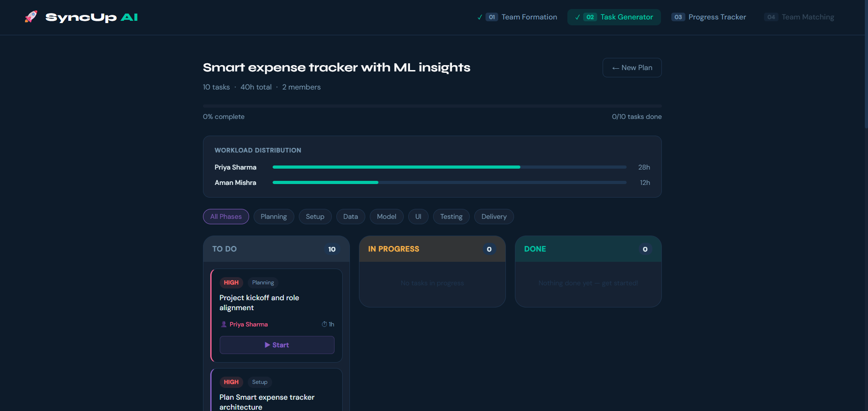868x411 pixels.
Task: Click the New Plan button
Action: click(x=632, y=68)
